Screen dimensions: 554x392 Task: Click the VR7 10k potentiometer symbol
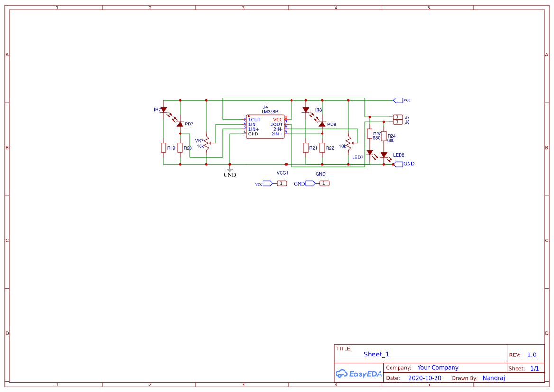(207, 143)
